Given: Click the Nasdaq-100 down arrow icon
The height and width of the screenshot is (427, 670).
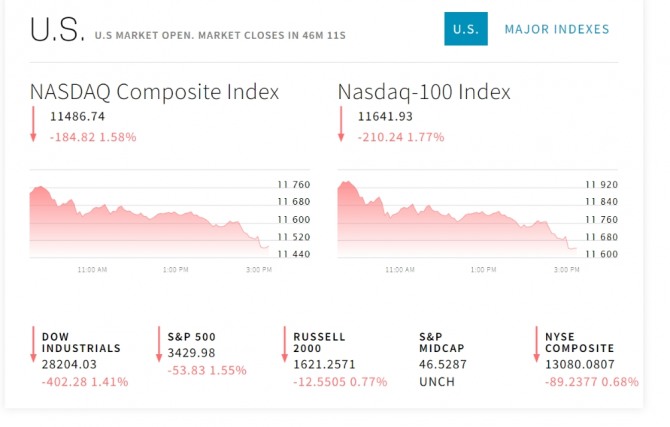Looking at the screenshot, I should pyautogui.click(x=341, y=124).
